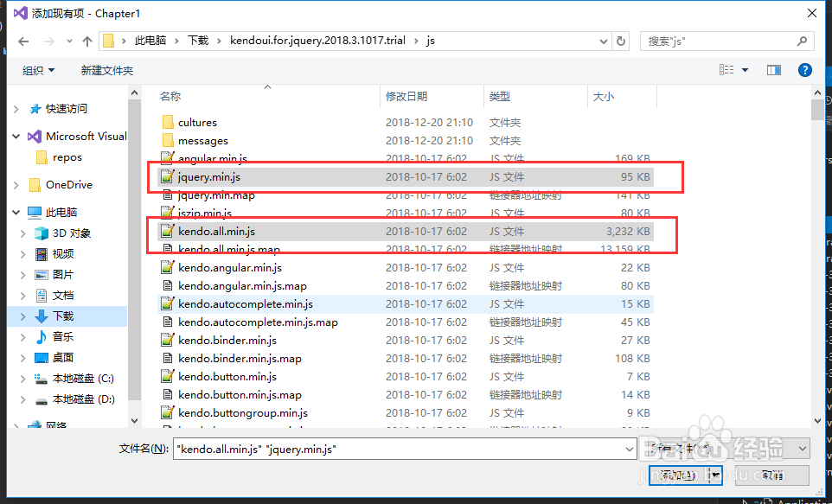Image resolution: width=832 pixels, height=504 pixels.
Task: Collapse the Microsoft Visual tree node
Action: coord(16,137)
